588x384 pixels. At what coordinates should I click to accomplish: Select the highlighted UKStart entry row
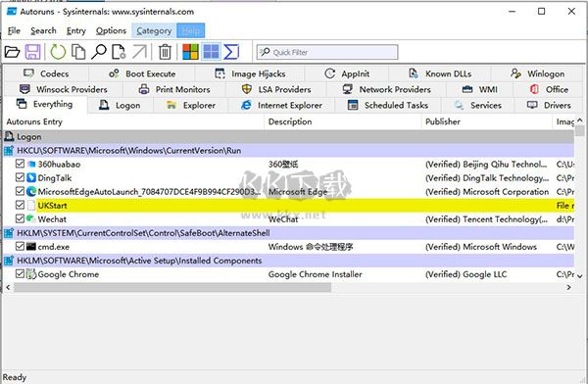point(288,205)
